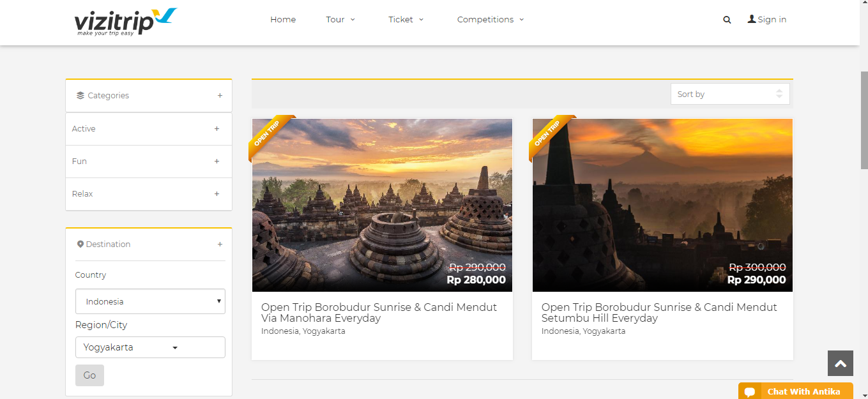This screenshot has width=868, height=399.
Task: Click the Sign in user icon
Action: click(752, 19)
